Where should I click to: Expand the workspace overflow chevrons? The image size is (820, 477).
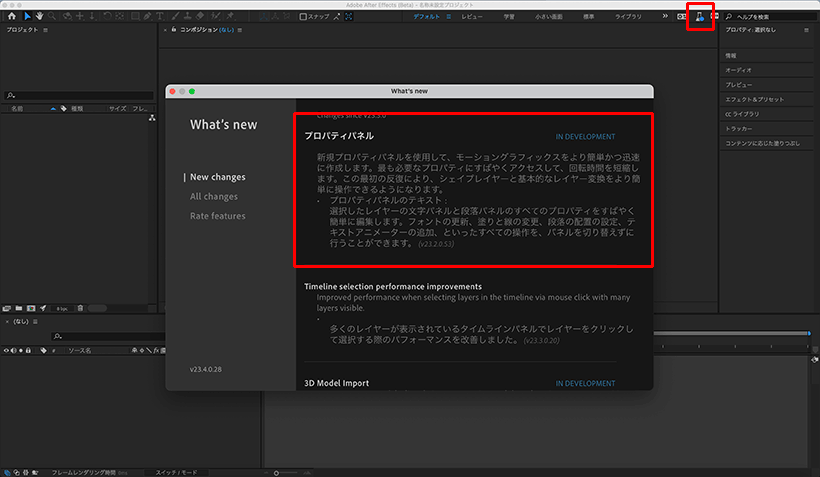(x=665, y=16)
